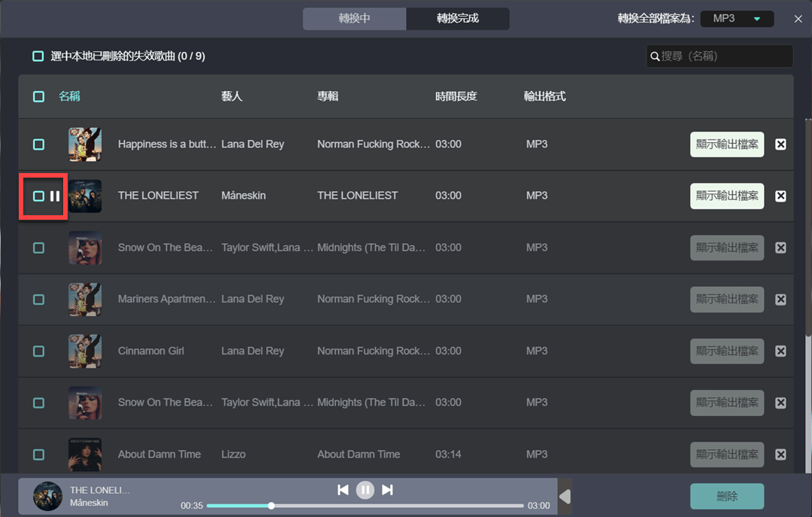The image size is (812, 517).
Task: Sort by 輸出格式 column header
Action: [x=545, y=96]
